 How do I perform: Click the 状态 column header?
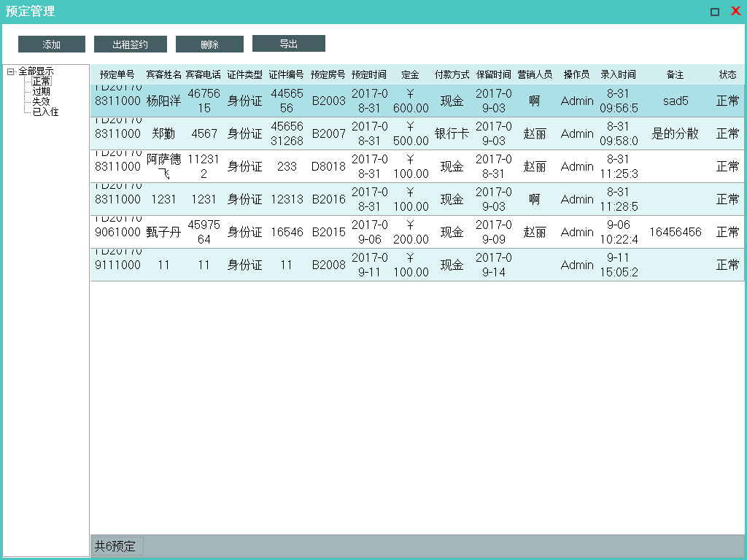(x=727, y=75)
